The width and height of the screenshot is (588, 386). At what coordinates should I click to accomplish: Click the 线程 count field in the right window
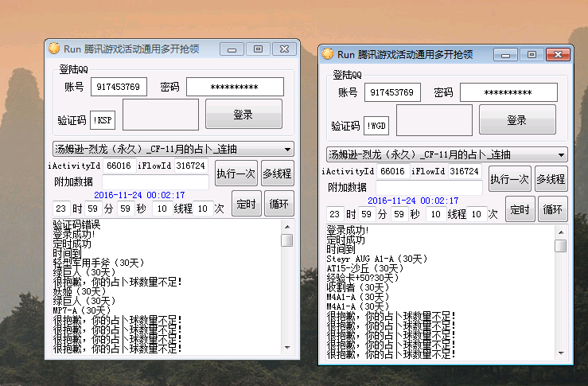coord(436,214)
